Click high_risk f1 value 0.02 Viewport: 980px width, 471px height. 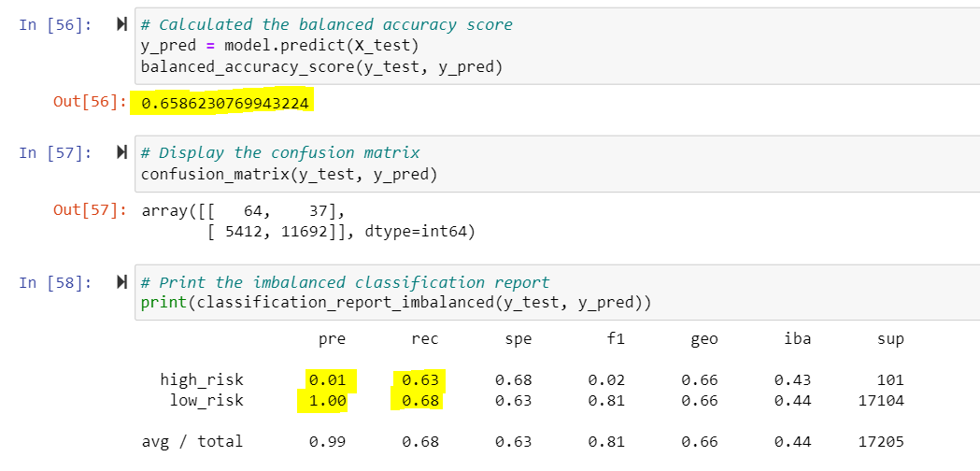point(607,379)
